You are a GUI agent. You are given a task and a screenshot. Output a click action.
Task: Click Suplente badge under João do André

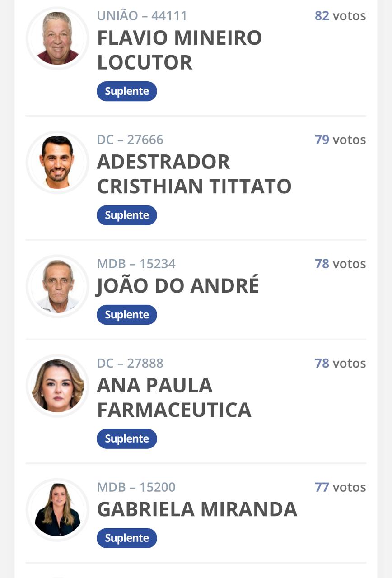click(x=127, y=315)
